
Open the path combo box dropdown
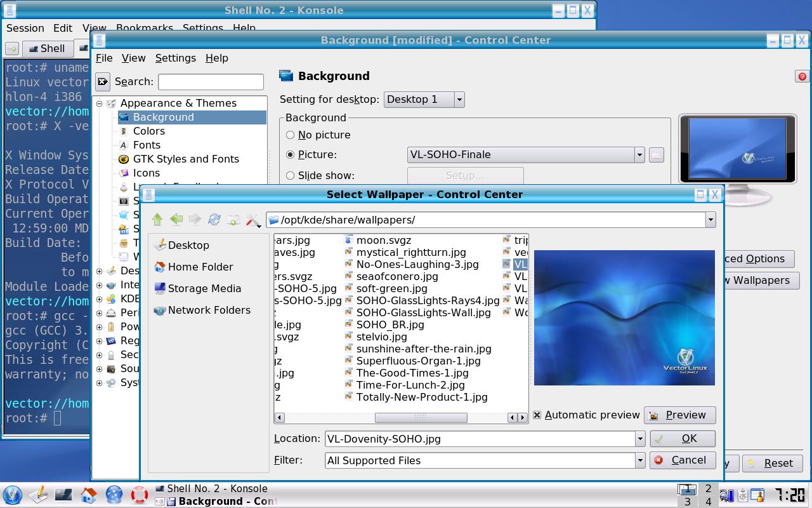(x=710, y=220)
